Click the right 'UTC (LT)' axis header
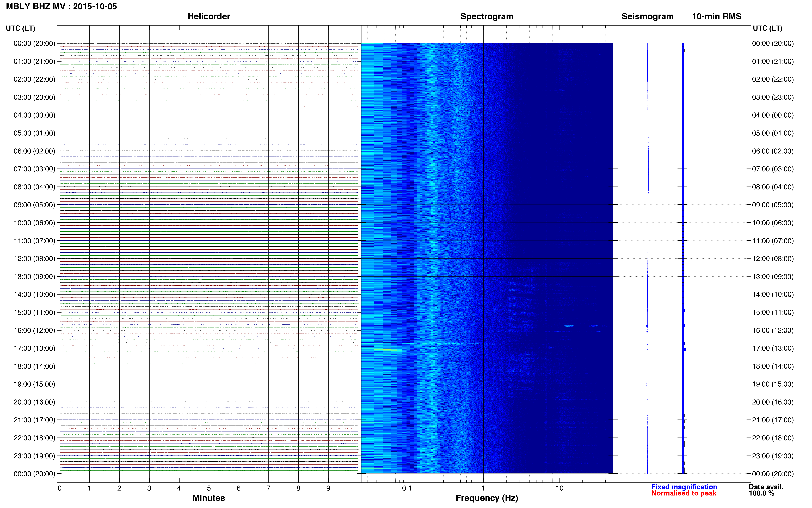Viewport: 812px width, 508px height. point(767,28)
